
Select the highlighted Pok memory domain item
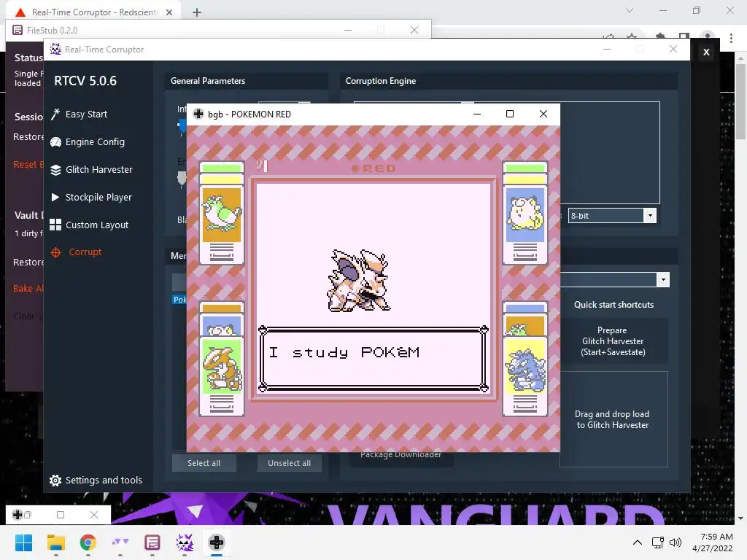click(x=179, y=300)
